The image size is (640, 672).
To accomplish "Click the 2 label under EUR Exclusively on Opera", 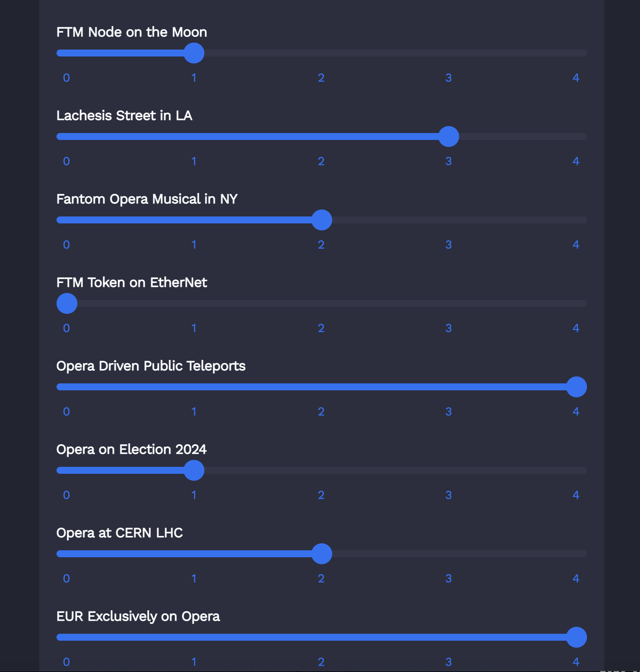I will pos(322,661).
